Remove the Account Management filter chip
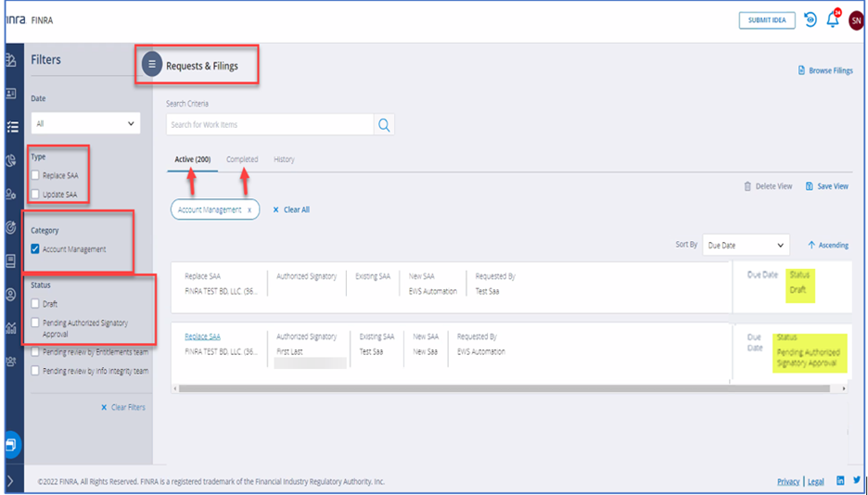The width and height of the screenshot is (868, 495). coord(249,209)
